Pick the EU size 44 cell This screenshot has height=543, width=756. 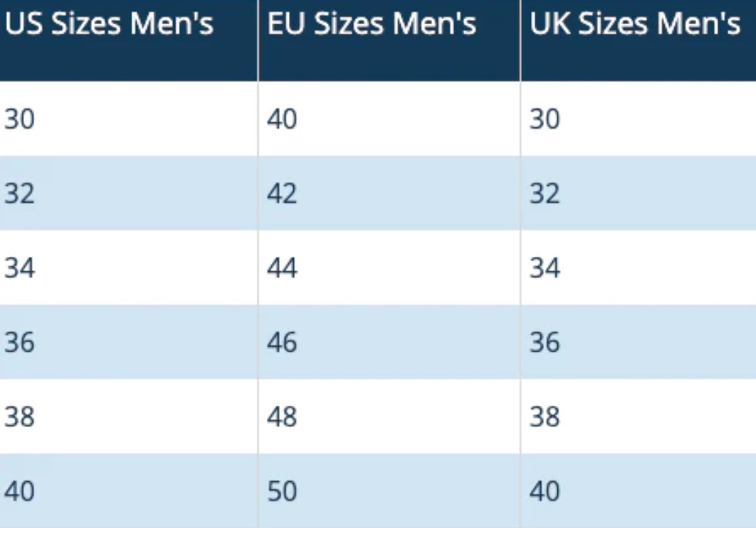click(282, 268)
